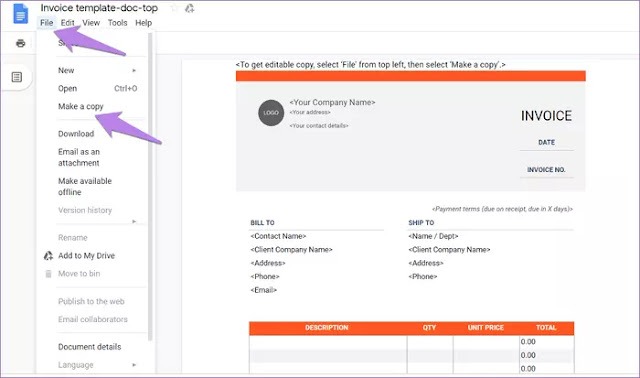Click the BILL TO heading
This screenshot has width=640, height=378.
tap(262, 223)
